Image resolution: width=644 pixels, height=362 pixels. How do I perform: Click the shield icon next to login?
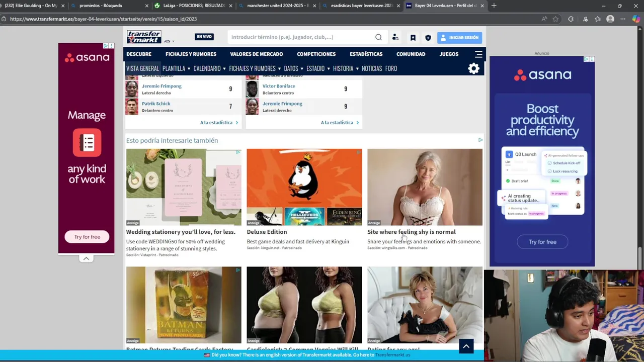(x=428, y=37)
